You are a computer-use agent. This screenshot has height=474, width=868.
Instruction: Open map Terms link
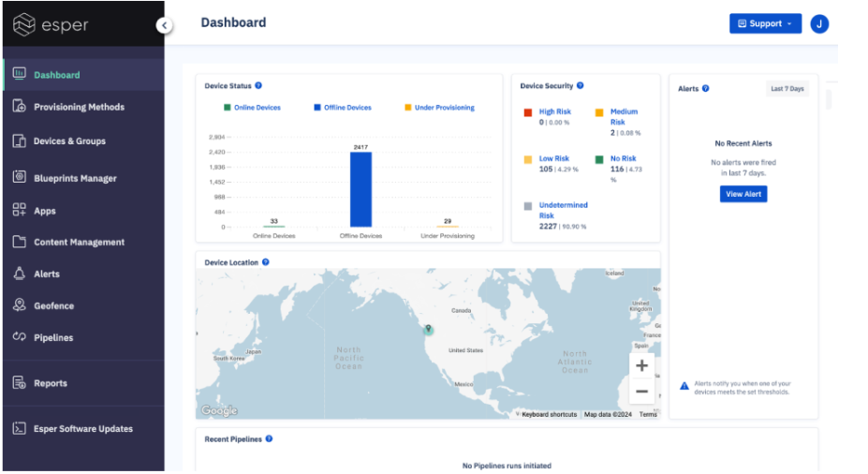pos(648,414)
